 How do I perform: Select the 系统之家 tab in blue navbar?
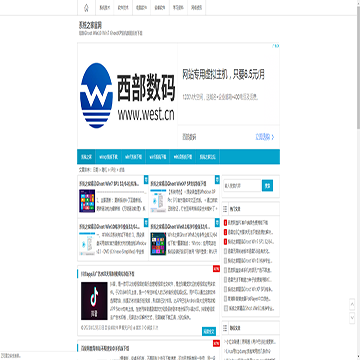pyautogui.click(x=86, y=157)
